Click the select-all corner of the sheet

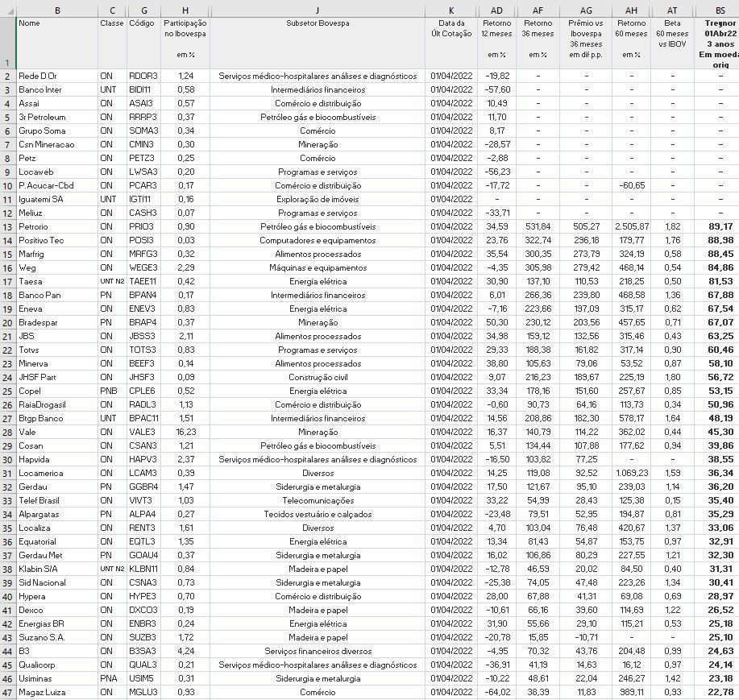pyautogui.click(x=7, y=9)
